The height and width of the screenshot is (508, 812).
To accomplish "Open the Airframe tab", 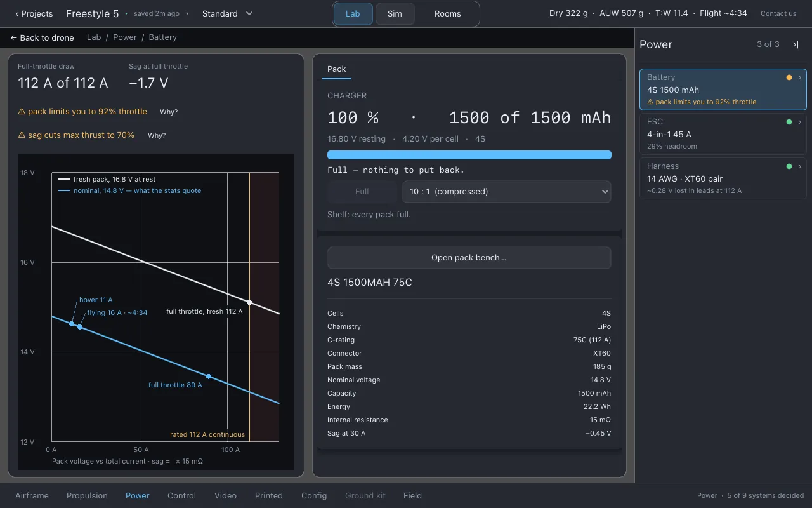I will pyautogui.click(x=32, y=496).
